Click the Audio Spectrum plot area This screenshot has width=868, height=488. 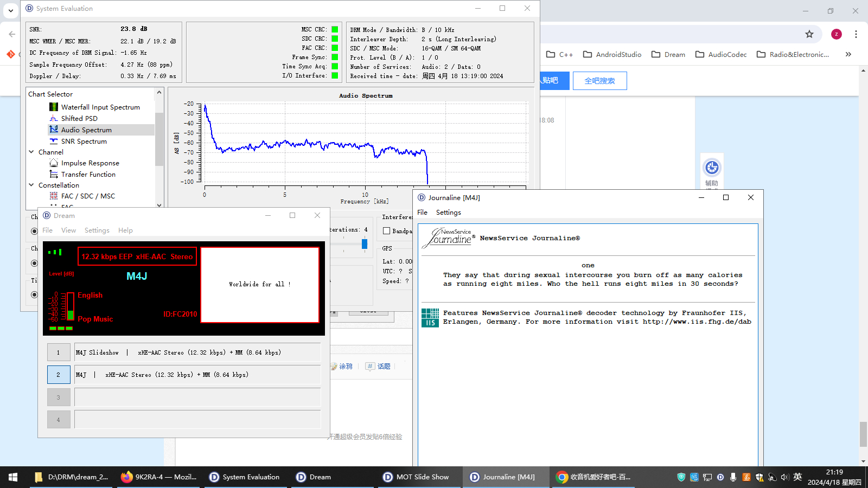[365, 144]
